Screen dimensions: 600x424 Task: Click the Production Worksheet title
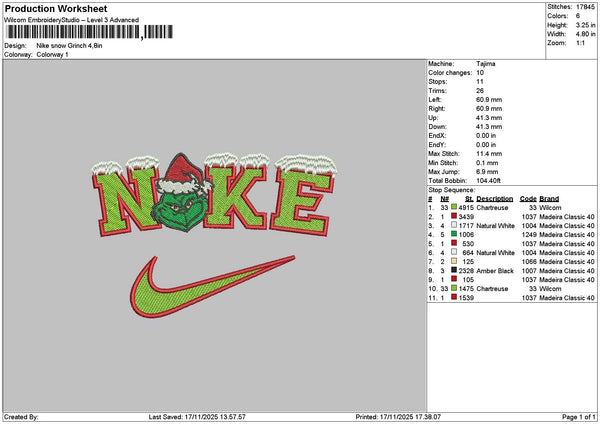pyautogui.click(x=56, y=8)
